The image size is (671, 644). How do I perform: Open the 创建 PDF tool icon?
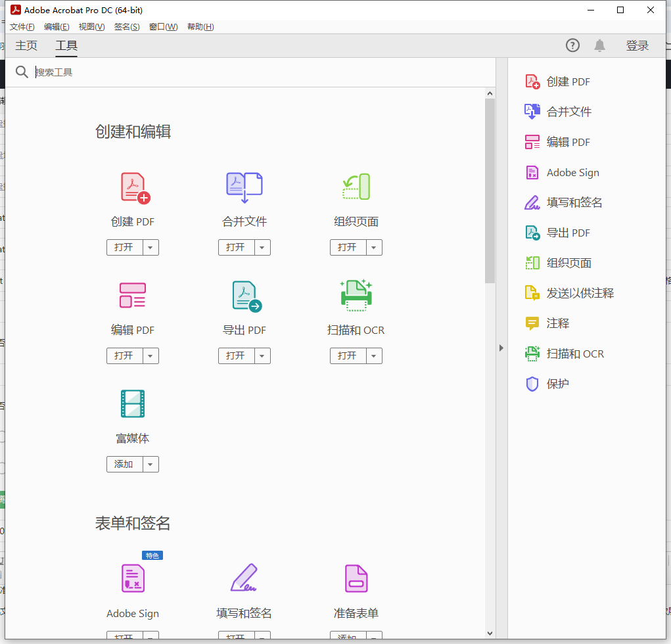pyautogui.click(x=133, y=187)
